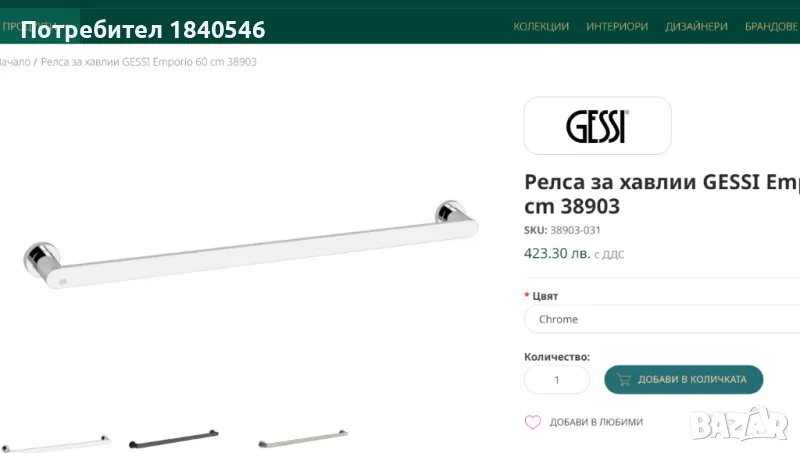Click the Количество quantity field
Screen dimensions: 800x453
point(557,380)
